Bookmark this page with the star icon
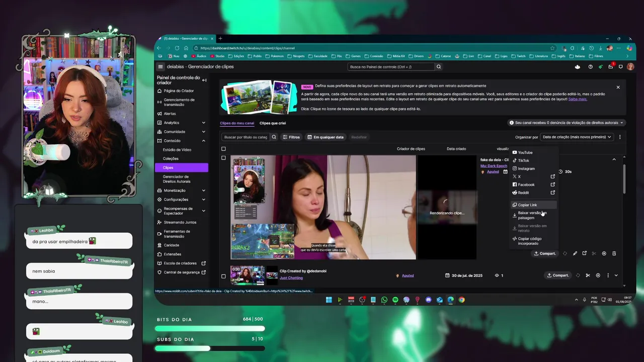Viewport: 644px width, 362px height. pyautogui.click(x=552, y=48)
